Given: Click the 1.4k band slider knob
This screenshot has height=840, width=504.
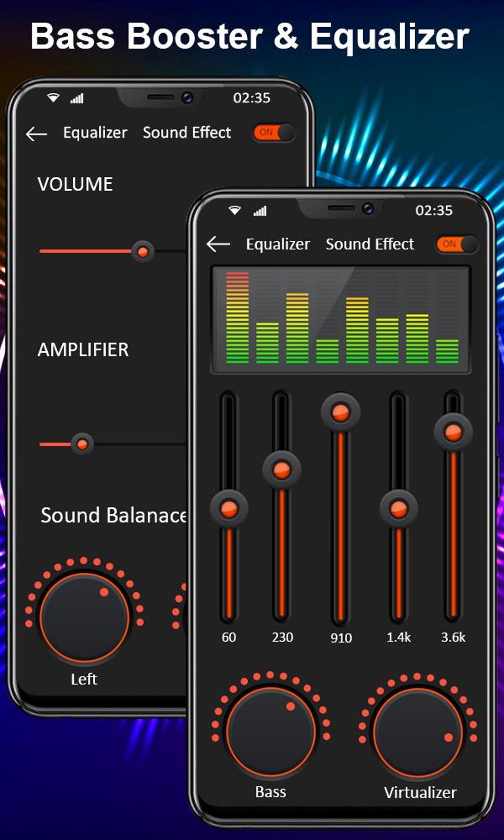Looking at the screenshot, I should pyautogui.click(x=399, y=508).
